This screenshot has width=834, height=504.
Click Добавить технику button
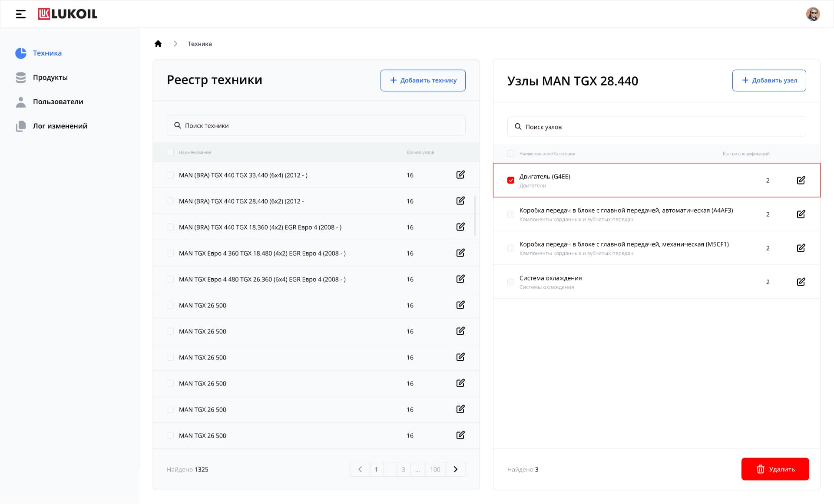pos(423,80)
